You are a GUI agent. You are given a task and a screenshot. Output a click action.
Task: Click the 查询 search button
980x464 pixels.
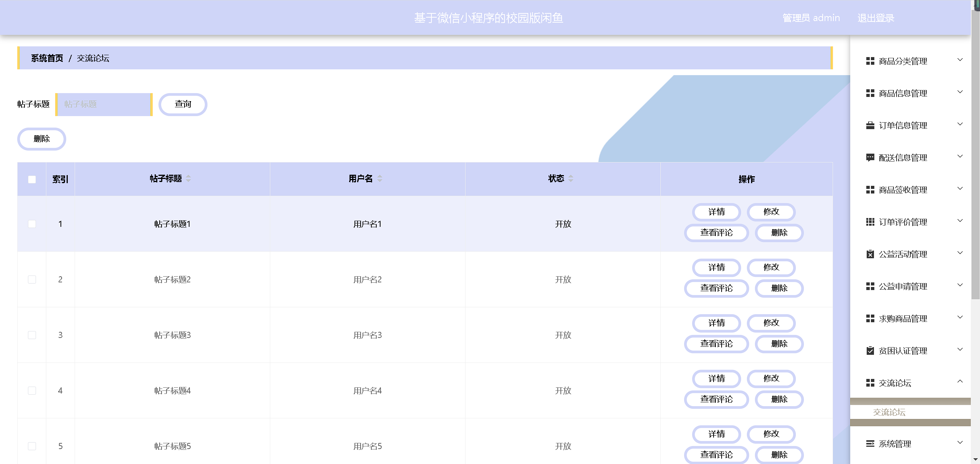pyautogui.click(x=183, y=104)
